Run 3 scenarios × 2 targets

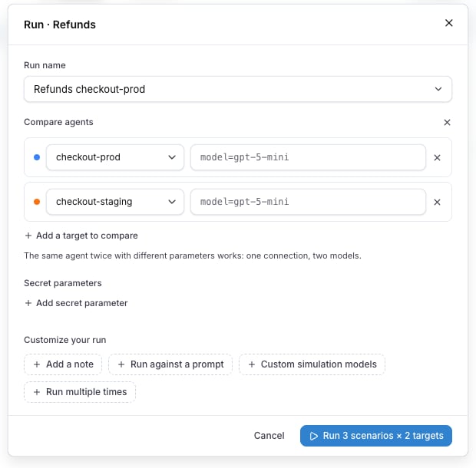[376, 436]
